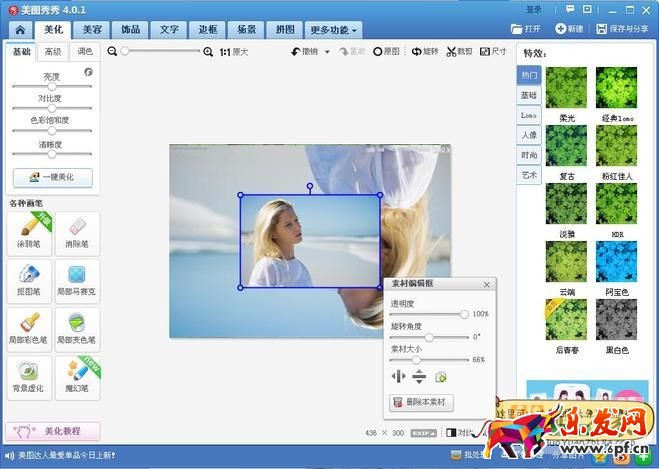The height and width of the screenshot is (469, 659).
Task: Choose the 抠图笔 cutout pen tool
Action: 28,280
